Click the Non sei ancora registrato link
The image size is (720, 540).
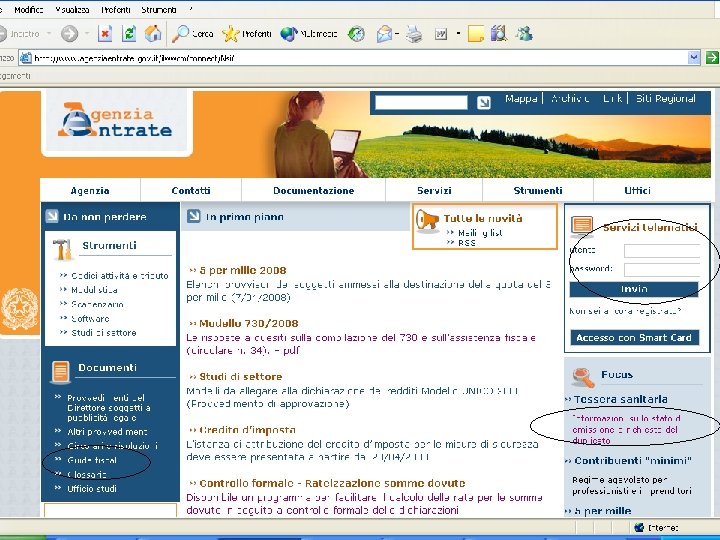[x=624, y=311]
